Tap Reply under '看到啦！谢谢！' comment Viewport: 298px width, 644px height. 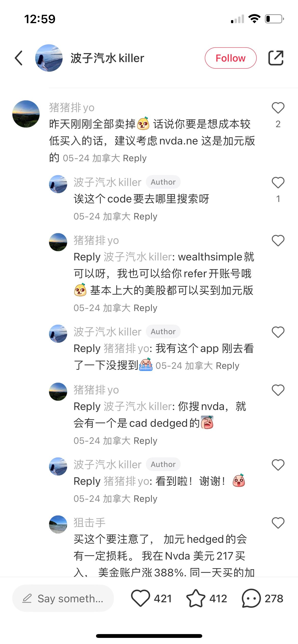[145, 499]
